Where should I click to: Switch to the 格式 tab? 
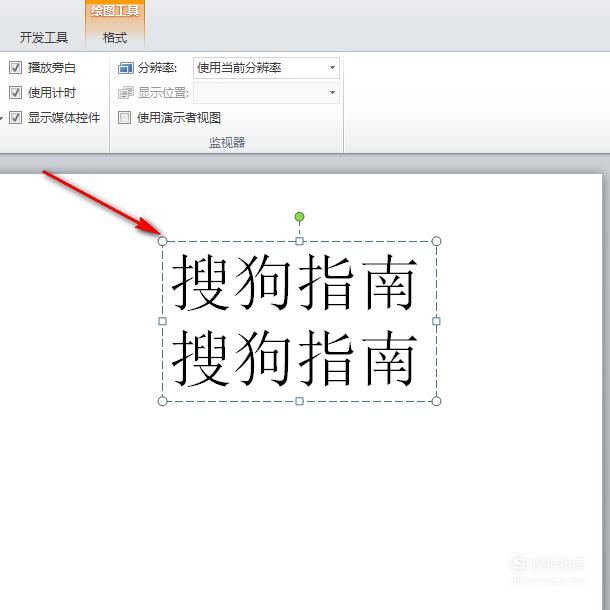coord(115,38)
